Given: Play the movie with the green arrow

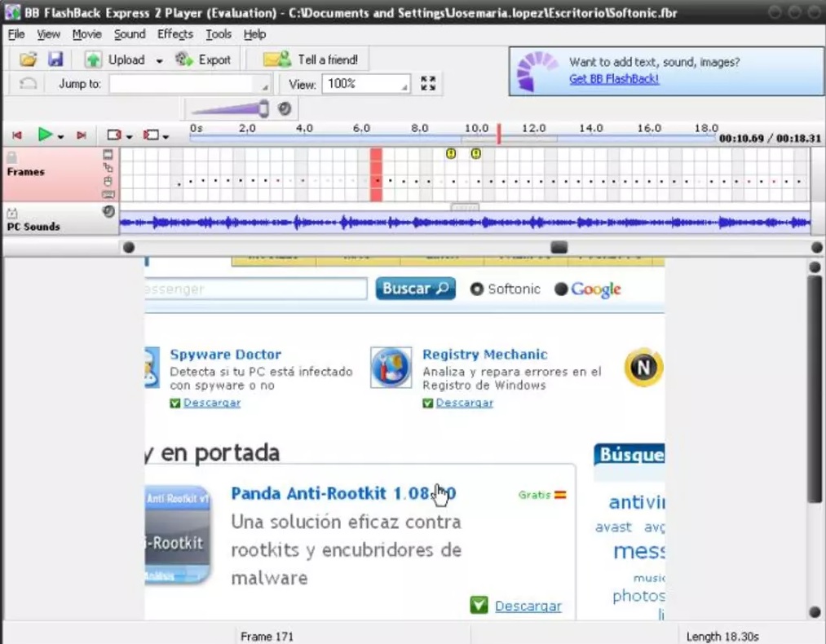Looking at the screenshot, I should [46, 135].
